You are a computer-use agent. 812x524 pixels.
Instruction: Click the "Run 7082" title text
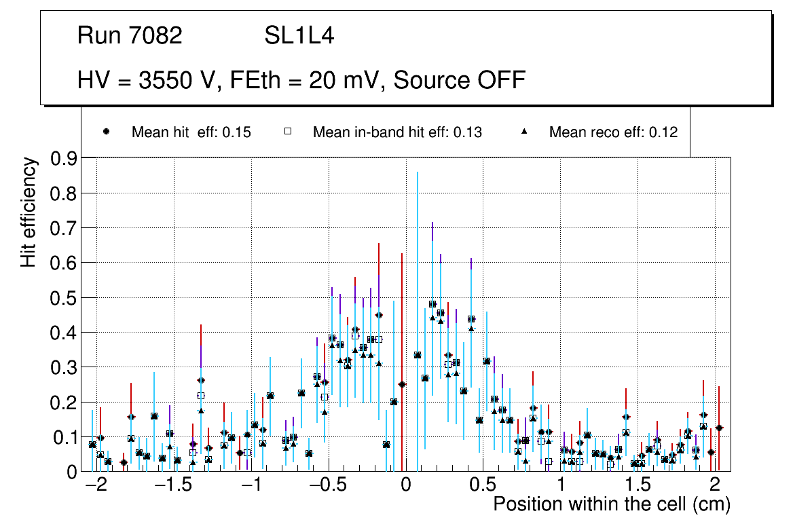click(x=130, y=36)
